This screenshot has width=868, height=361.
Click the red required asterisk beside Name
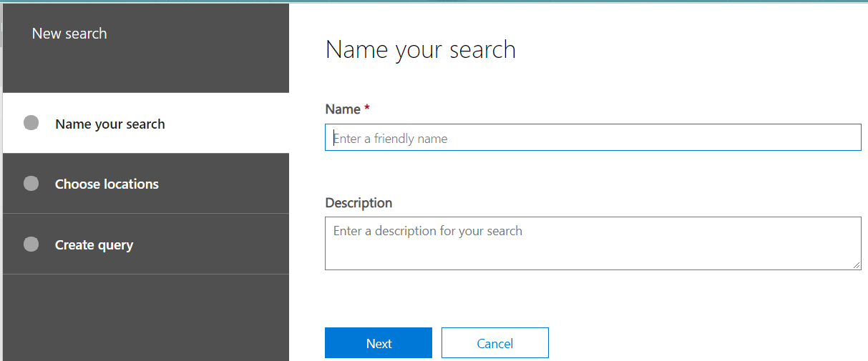[367, 108]
